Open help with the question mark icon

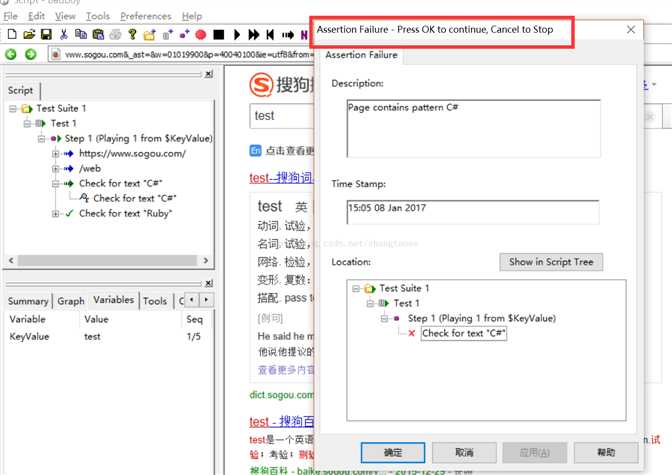(132, 34)
